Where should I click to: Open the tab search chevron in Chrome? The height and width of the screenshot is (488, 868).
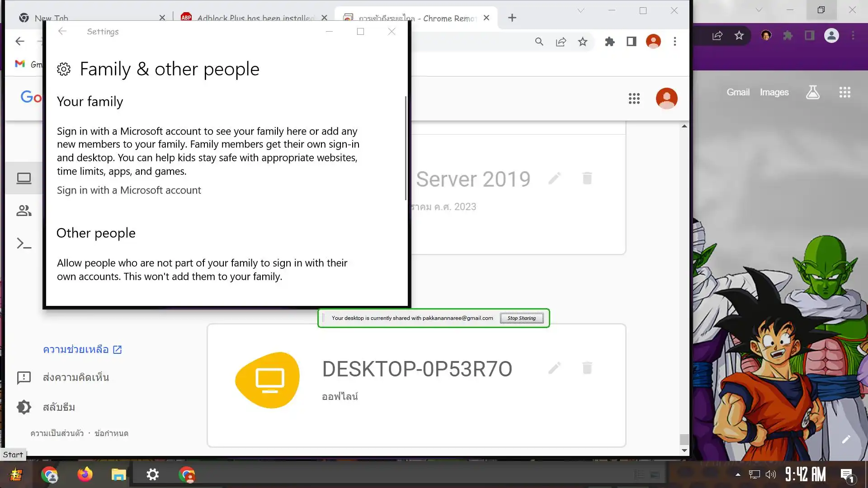(581, 10)
